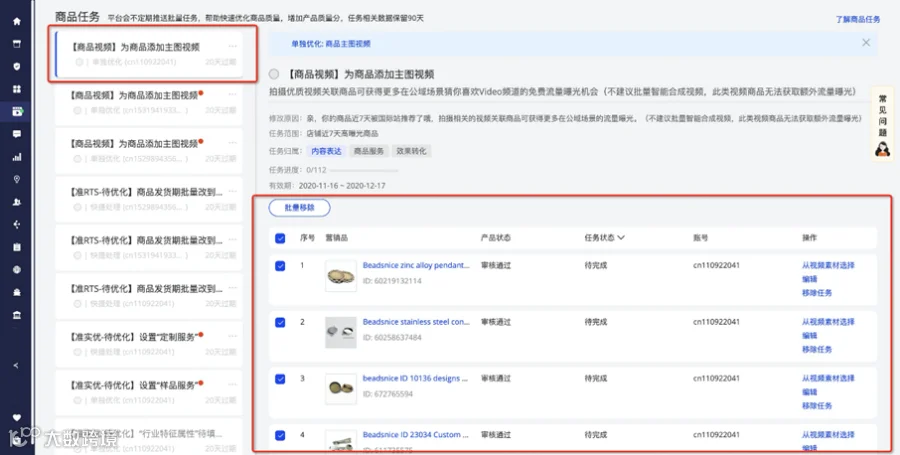Open the customer service avatar icon
This screenshot has height=455, width=900.
point(882,149)
